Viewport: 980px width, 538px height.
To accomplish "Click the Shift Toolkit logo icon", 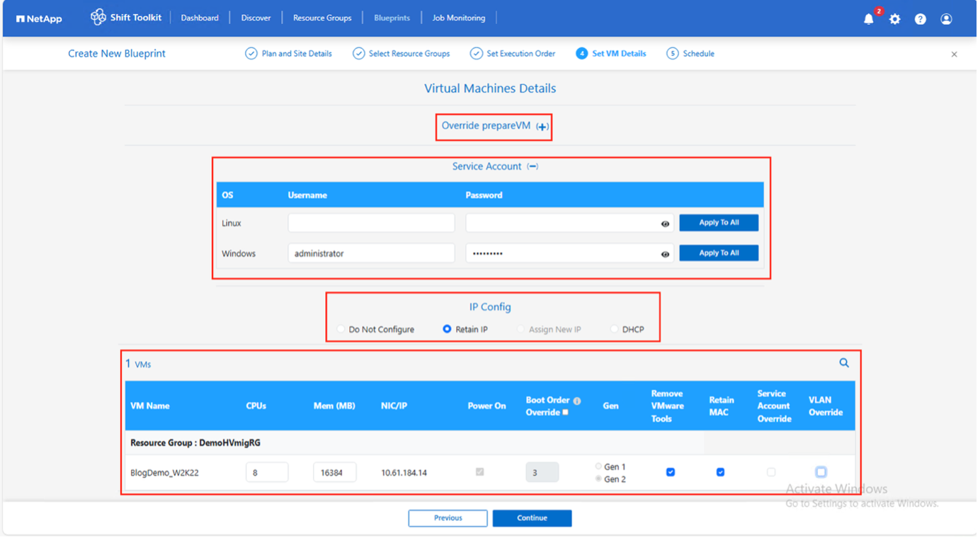I will 98,18.
